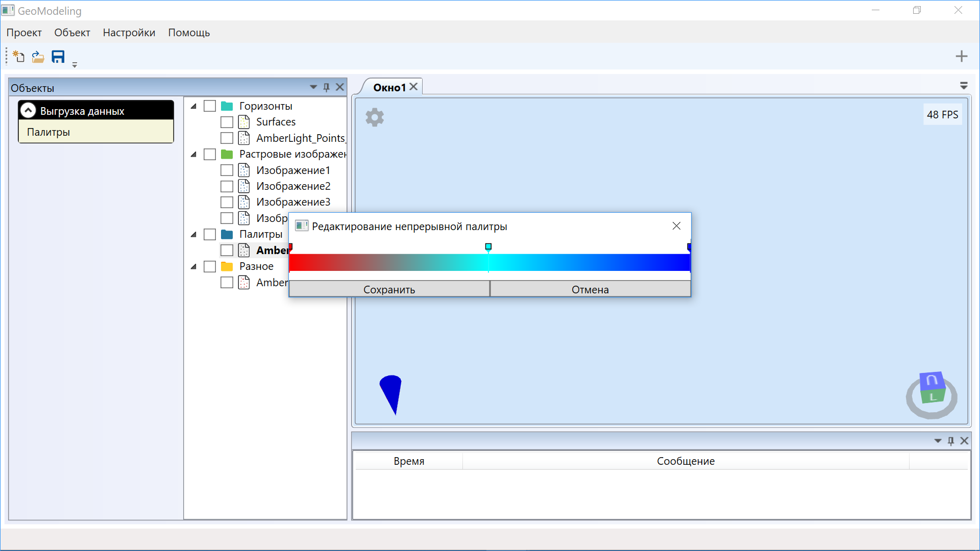The width and height of the screenshot is (980, 551).
Task: Open the toolbar overflow arrow
Action: click(x=75, y=65)
